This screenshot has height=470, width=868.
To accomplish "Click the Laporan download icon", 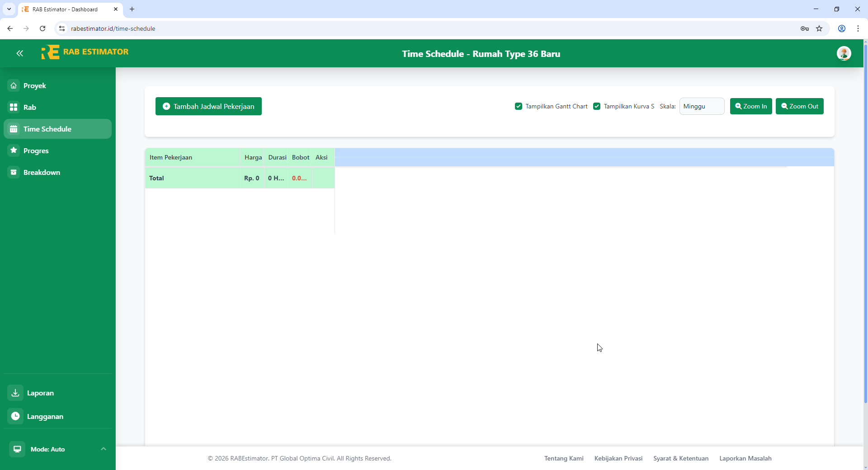I will 15,393.
